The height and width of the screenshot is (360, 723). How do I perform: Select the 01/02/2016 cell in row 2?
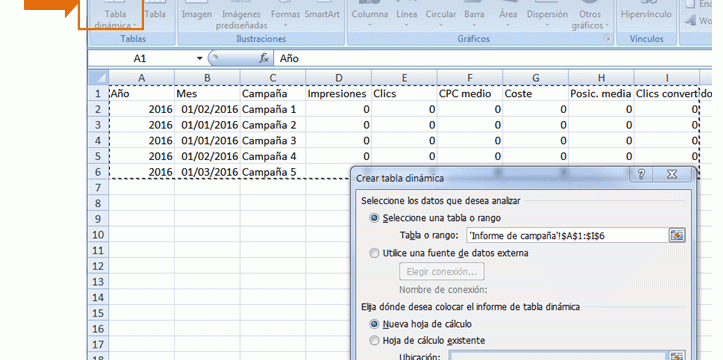(x=207, y=109)
